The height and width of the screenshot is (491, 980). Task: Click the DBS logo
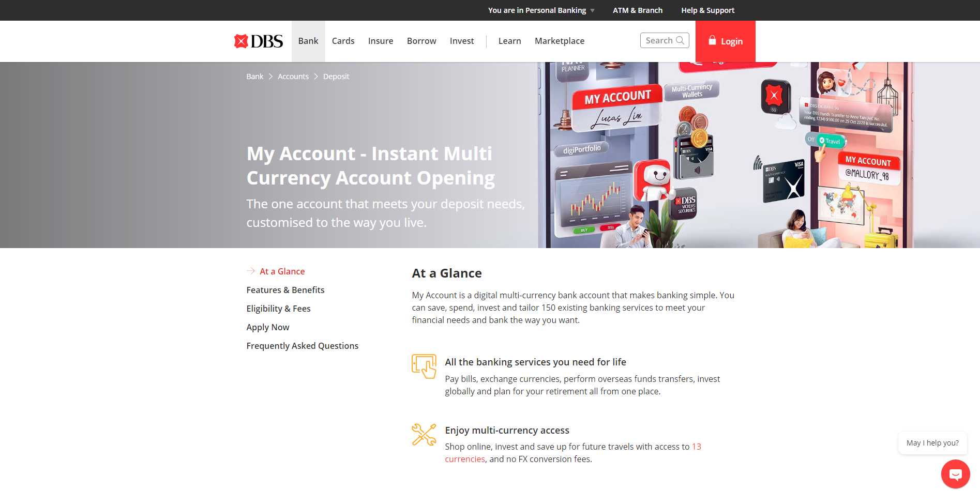258,41
